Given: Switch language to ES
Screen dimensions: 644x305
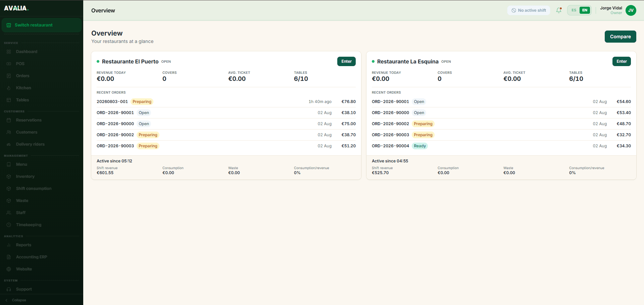Looking at the screenshot, I should 574,10.
